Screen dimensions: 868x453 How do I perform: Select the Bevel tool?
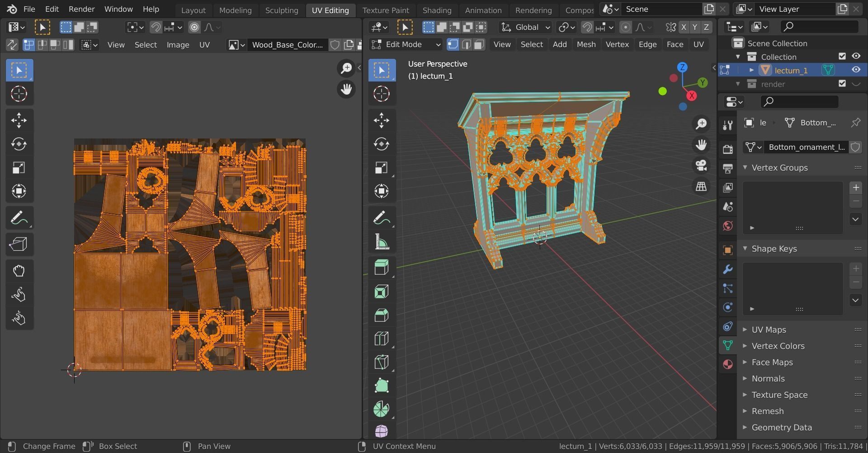tap(382, 315)
